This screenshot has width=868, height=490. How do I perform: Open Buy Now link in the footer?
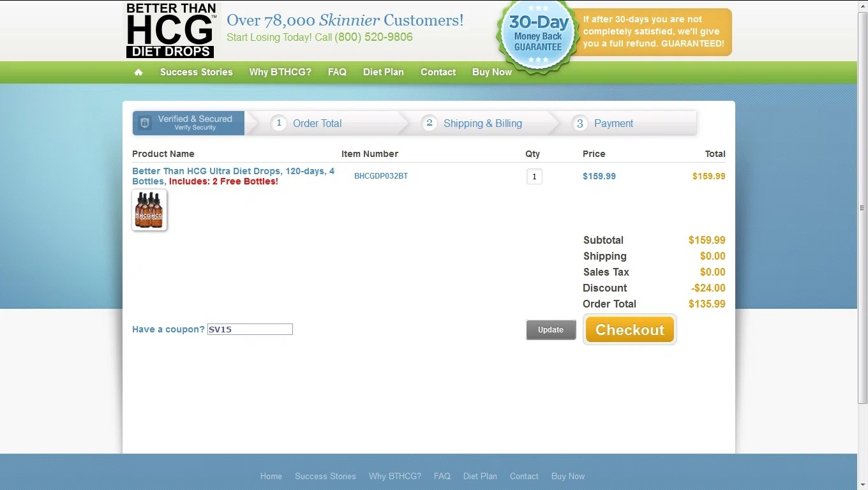pyautogui.click(x=568, y=476)
